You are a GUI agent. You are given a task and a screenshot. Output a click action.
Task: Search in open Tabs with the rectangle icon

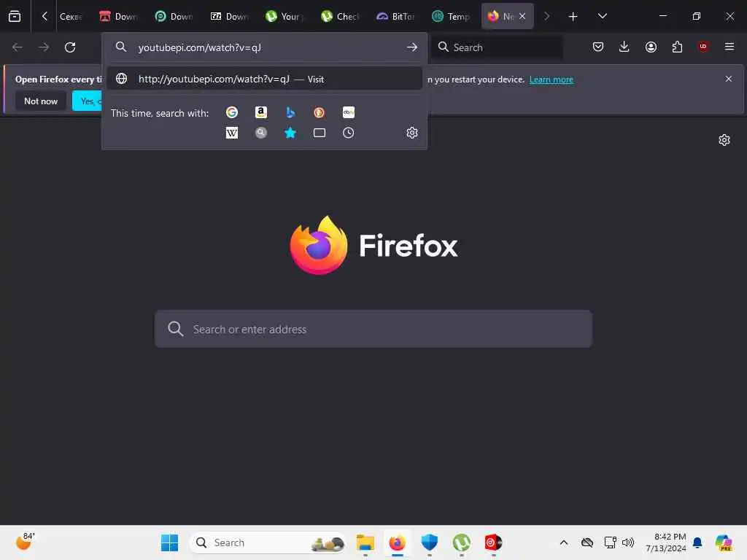[320, 133]
